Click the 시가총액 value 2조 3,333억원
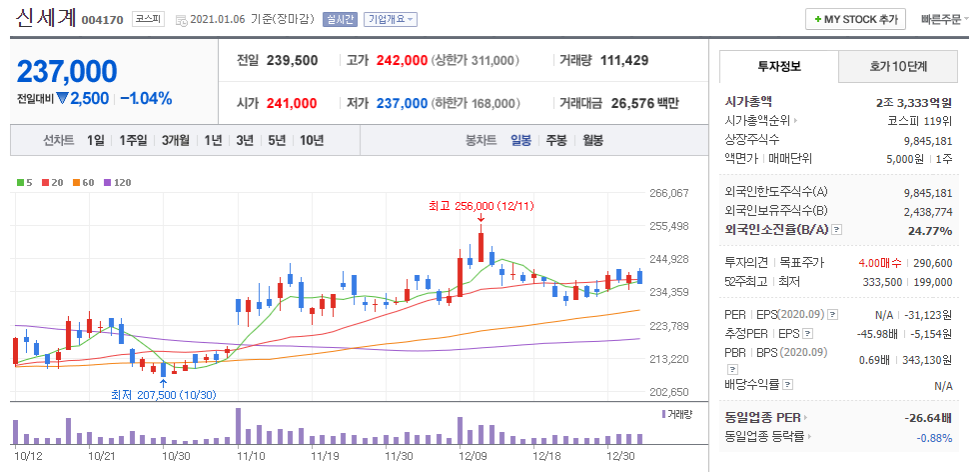This screenshot has height=472, width=980. (x=914, y=103)
